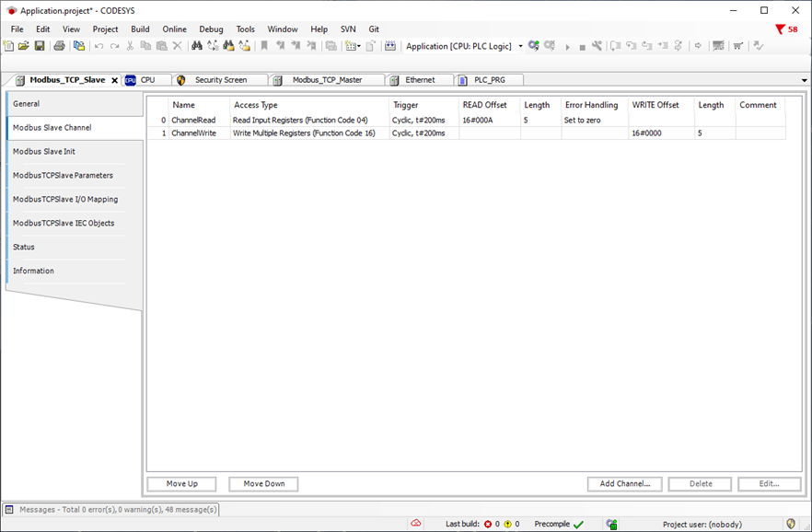Click the Add Channel... button
812x532 pixels.
[x=624, y=484]
